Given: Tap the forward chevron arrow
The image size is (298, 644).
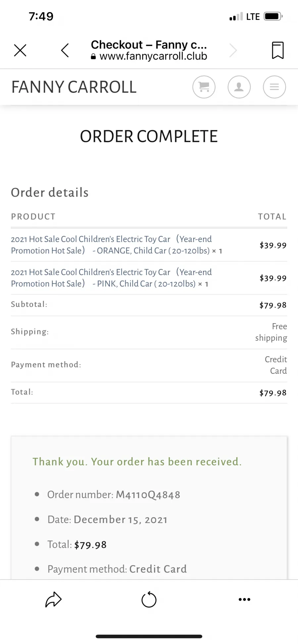Looking at the screenshot, I should pyautogui.click(x=233, y=51).
